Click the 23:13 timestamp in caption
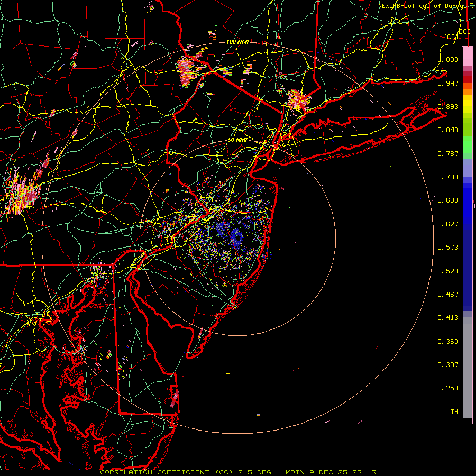This screenshot has width=476, height=476. [x=364, y=472]
